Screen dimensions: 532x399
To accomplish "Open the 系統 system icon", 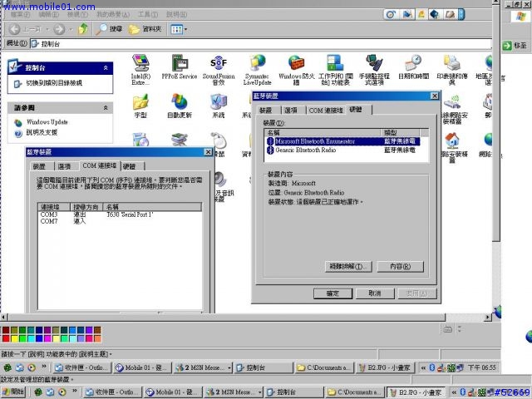I will pos(219,106).
